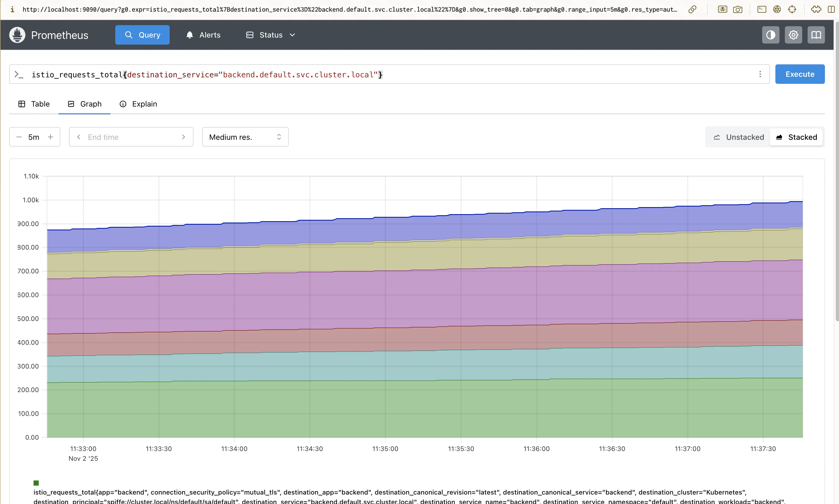The width and height of the screenshot is (839, 504).
Task: Open the Explain tab
Action: coord(138,104)
